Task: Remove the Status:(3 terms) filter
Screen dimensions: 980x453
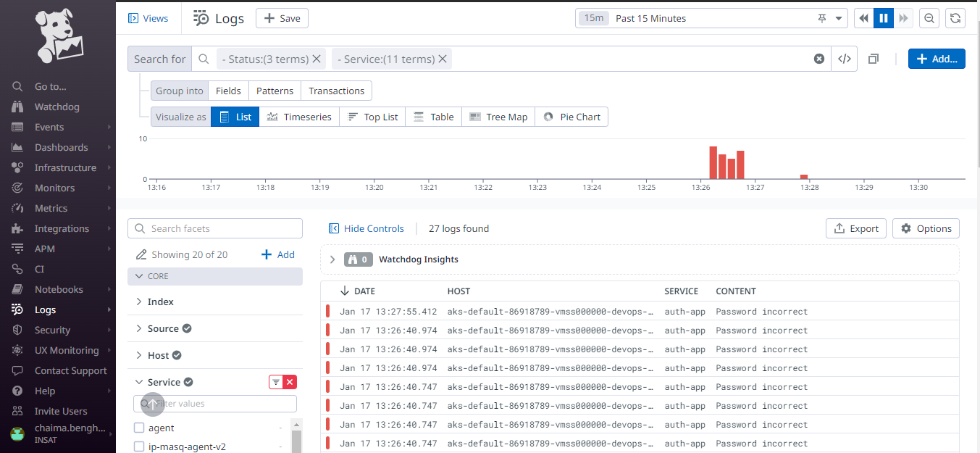Action: [317, 59]
